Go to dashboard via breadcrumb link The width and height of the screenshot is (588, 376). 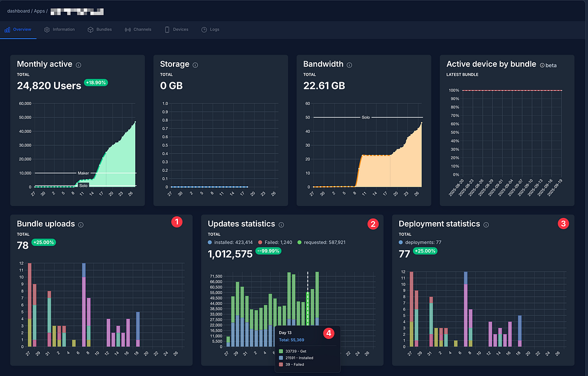(x=18, y=11)
